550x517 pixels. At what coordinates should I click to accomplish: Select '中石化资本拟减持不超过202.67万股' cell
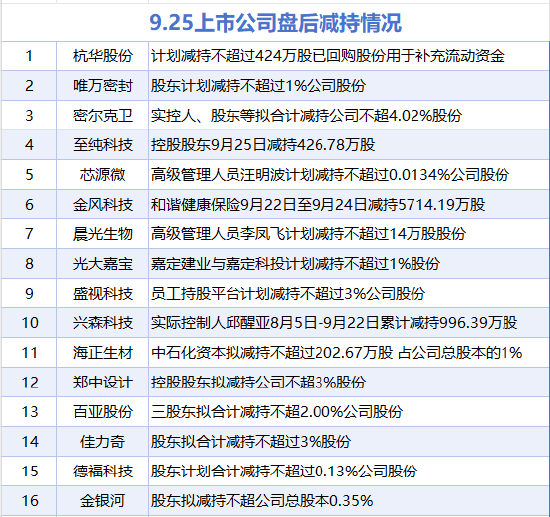[349, 352]
